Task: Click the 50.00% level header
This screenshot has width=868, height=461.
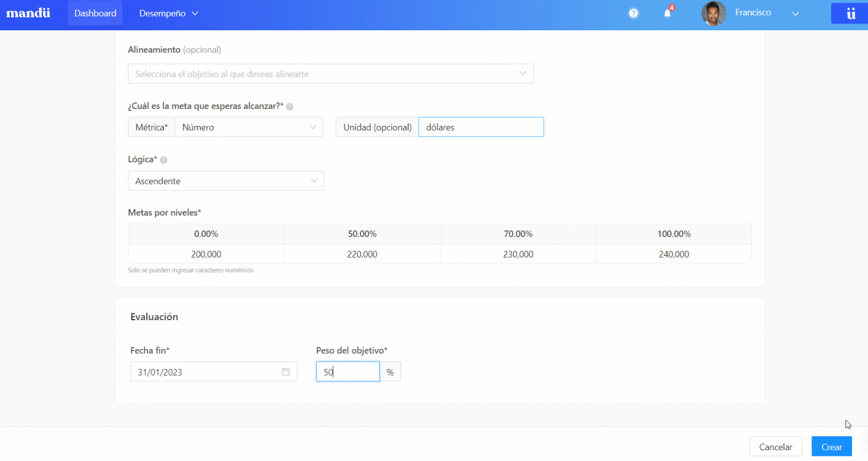Action: pos(362,234)
